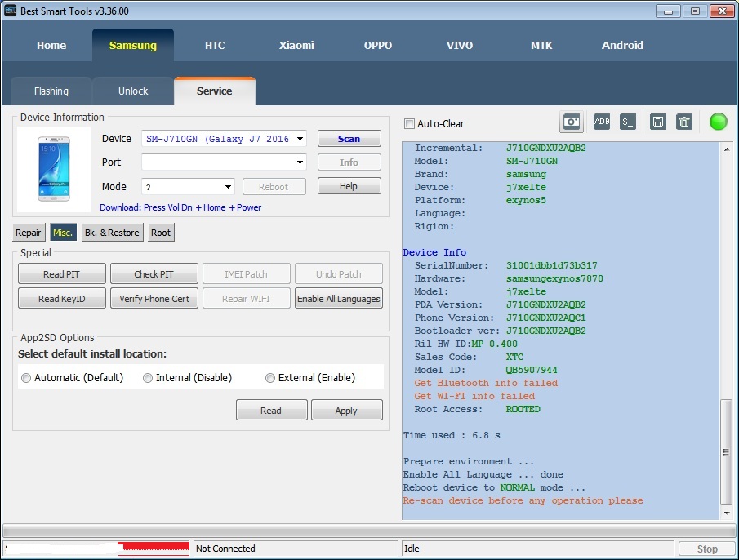
Task: Clear the log with the trash icon
Action: pos(683,122)
